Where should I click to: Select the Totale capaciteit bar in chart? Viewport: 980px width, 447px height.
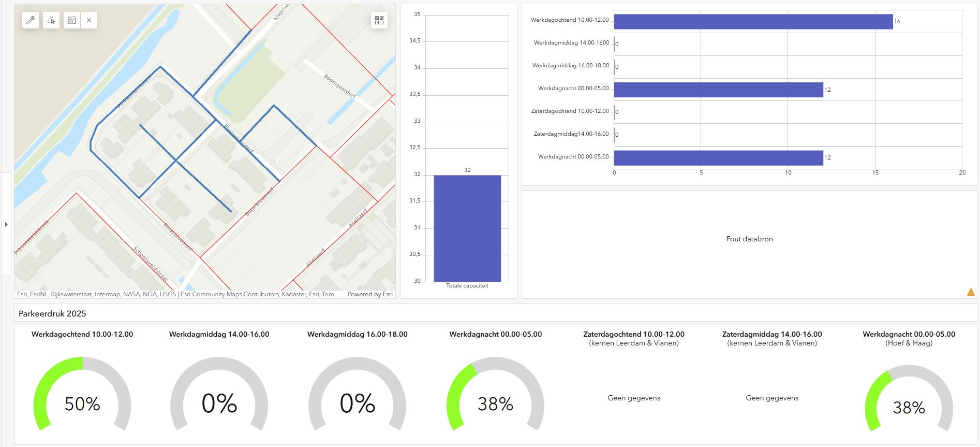[x=467, y=228]
